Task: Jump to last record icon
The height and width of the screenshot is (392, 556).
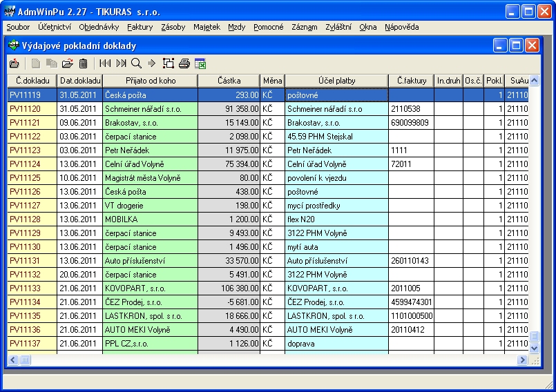Action: (x=121, y=63)
